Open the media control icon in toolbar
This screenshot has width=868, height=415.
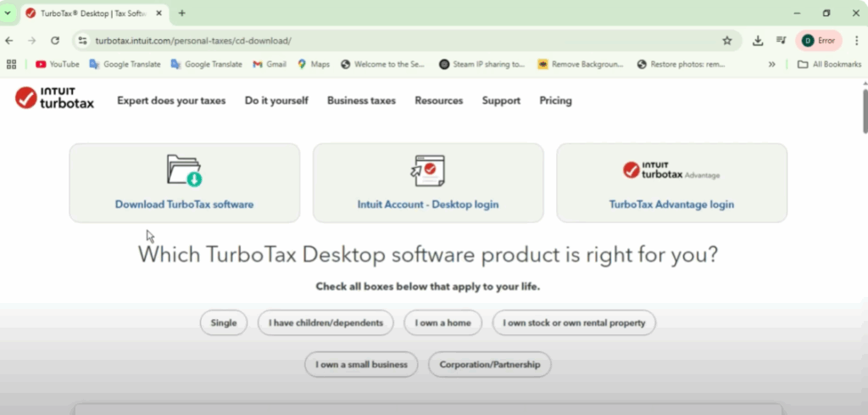[x=781, y=41]
